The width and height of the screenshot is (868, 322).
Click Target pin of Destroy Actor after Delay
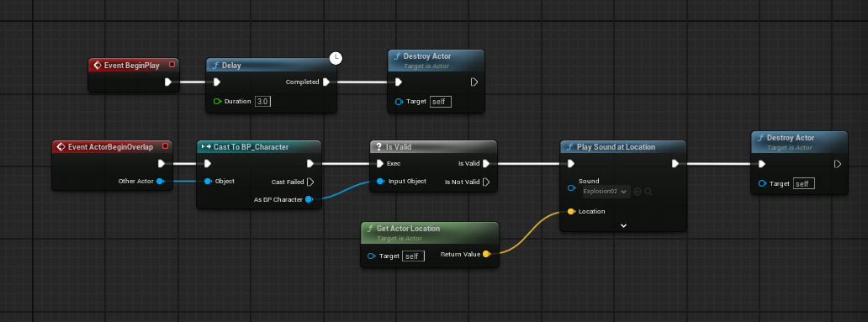pos(399,102)
